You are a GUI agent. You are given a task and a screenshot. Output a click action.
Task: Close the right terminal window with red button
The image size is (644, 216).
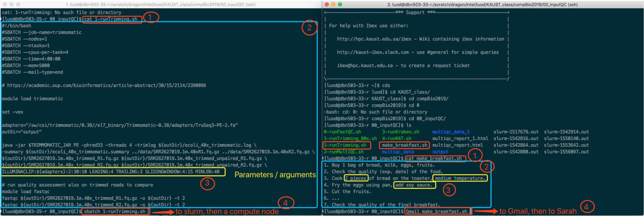[327, 4]
